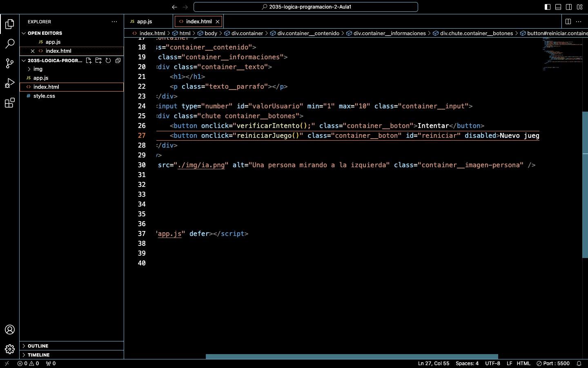Click the code minimap

pos(562,54)
